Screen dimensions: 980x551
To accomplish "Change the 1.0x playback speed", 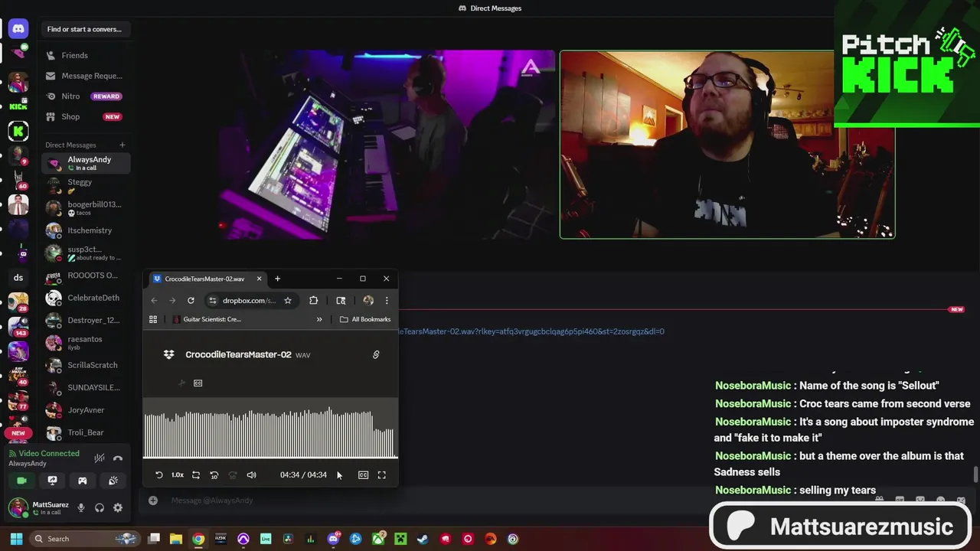I will [177, 475].
